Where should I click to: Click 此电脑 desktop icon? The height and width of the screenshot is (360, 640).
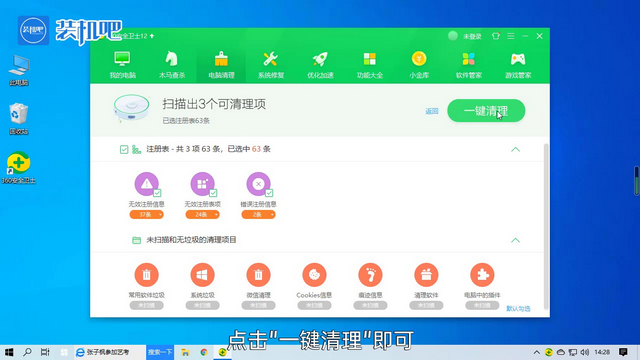click(19, 70)
